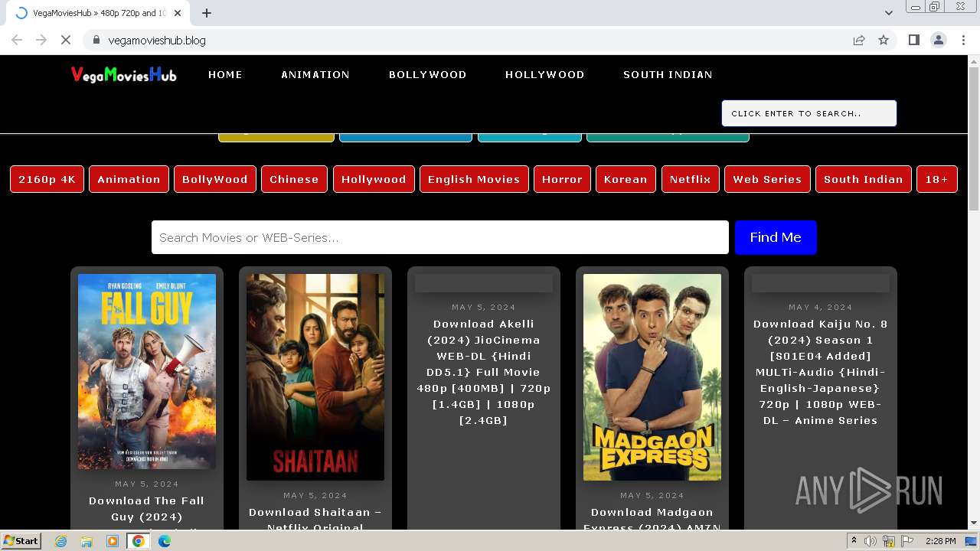Open a new tab with the plus icon
The height and width of the screenshot is (551, 980).
pos(207,13)
